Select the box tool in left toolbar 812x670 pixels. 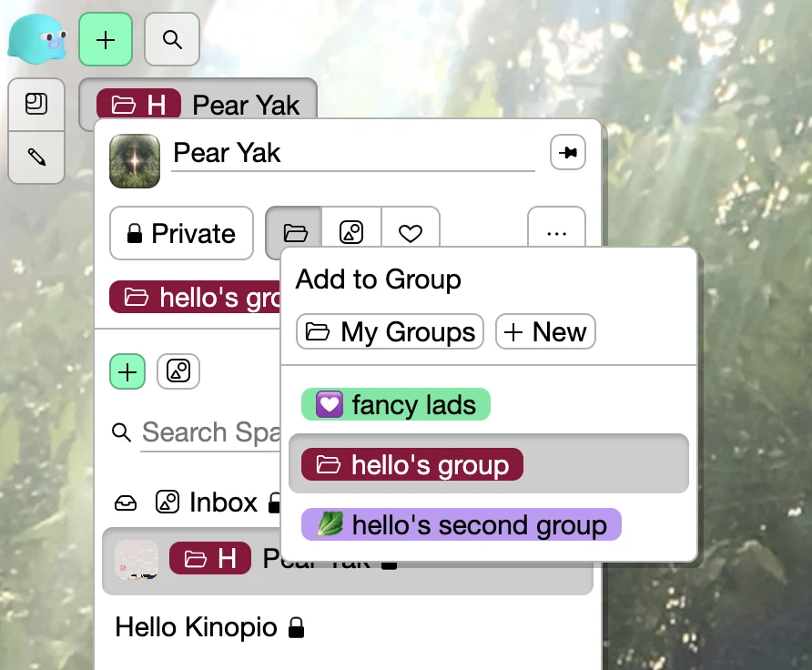click(x=36, y=104)
